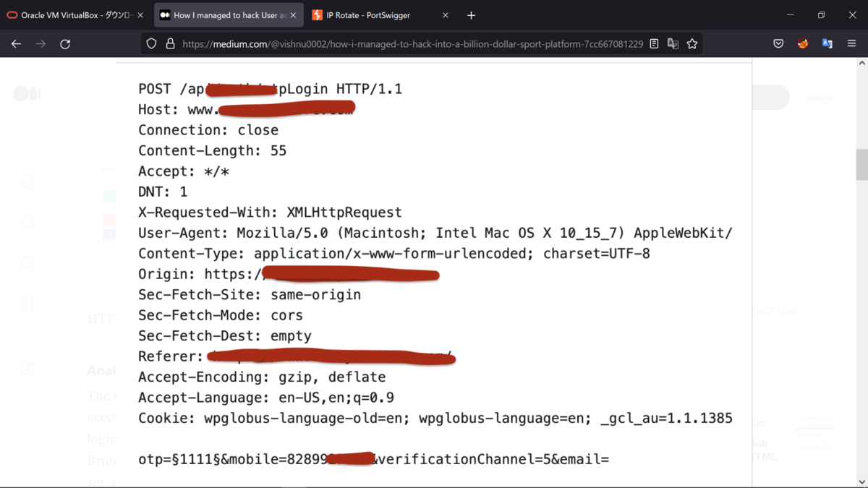Click 'Accept-Language: en-US,en;q=0.9' line
Viewport: 868px width, 488px height.
pyautogui.click(x=266, y=398)
